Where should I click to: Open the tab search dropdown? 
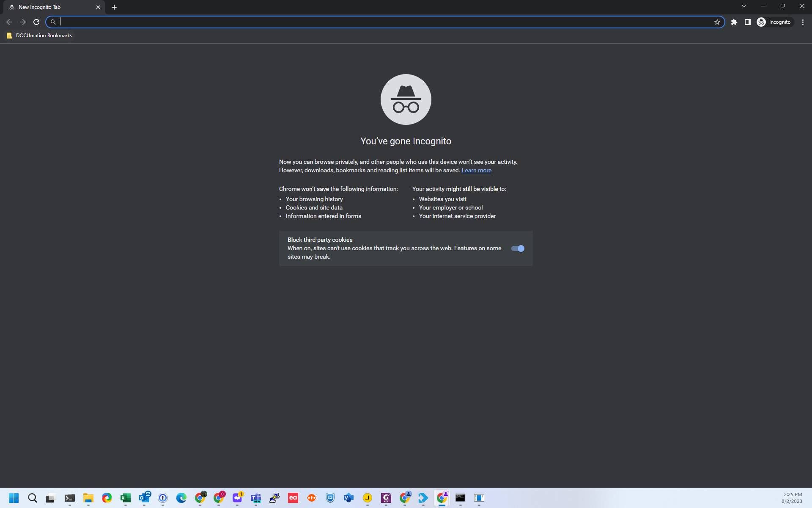pyautogui.click(x=743, y=6)
